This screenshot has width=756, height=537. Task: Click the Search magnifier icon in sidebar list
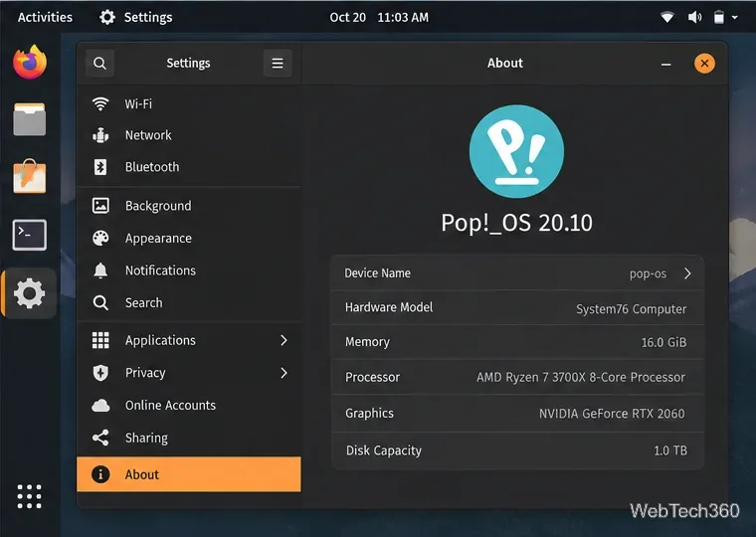coord(100,302)
